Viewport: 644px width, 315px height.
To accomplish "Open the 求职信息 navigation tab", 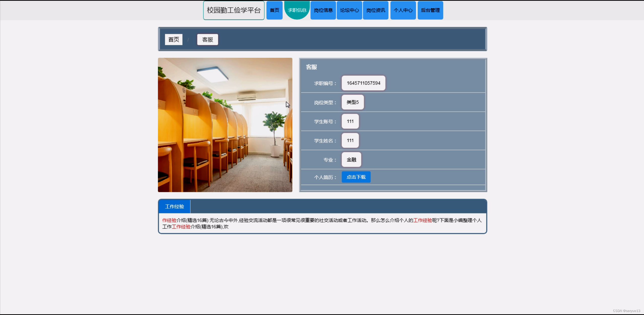I will point(297,10).
